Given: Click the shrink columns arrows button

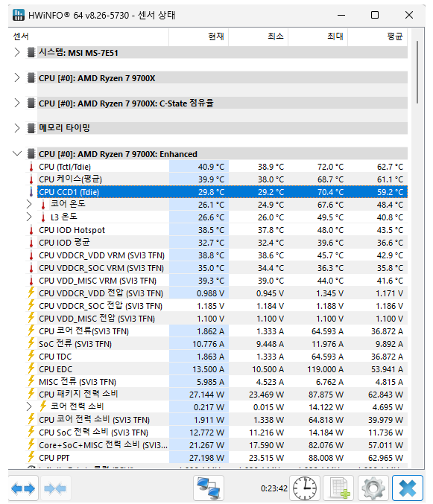Looking at the screenshot, I should (x=55, y=488).
